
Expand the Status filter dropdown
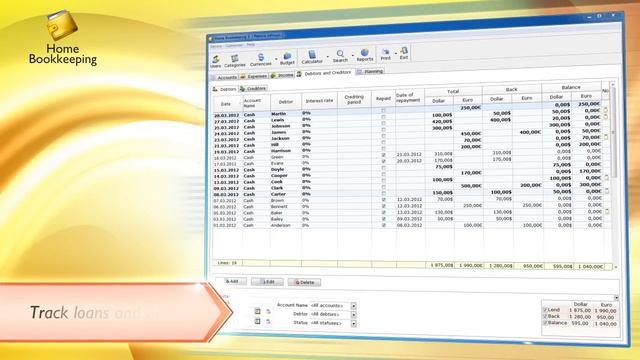[x=353, y=324]
